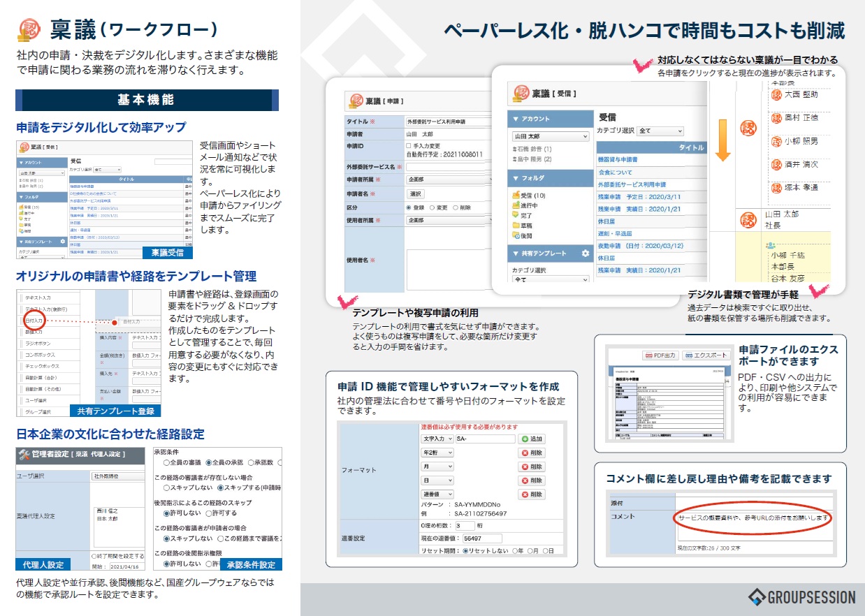
Task: Click the 現在の連番値 field showing 56497
Action: 482,538
